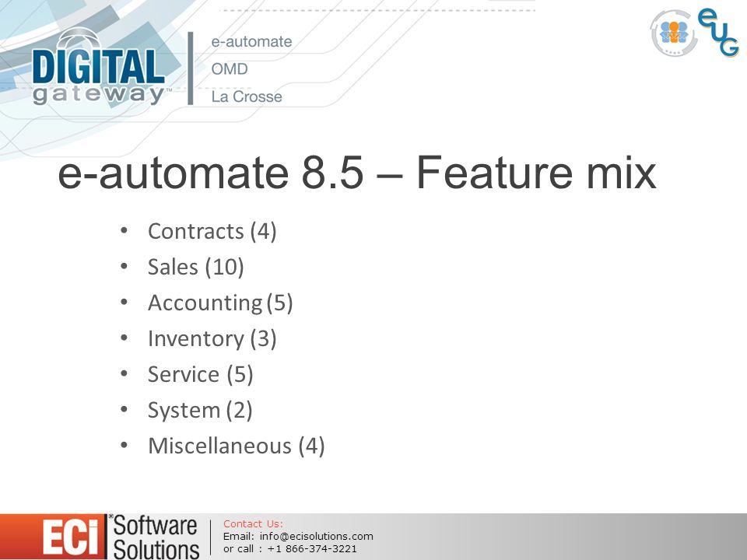Select the System (2) bullet

pyautogui.click(x=200, y=411)
